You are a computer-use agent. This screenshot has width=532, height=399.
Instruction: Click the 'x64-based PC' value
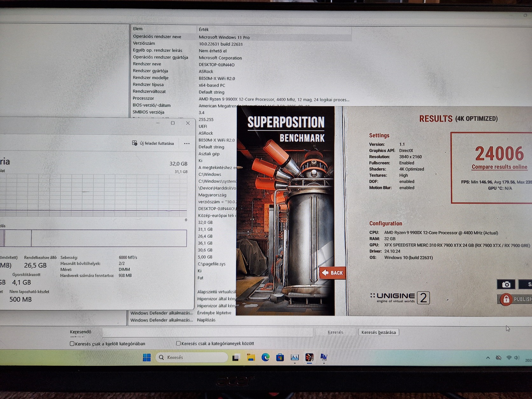pyautogui.click(x=212, y=85)
